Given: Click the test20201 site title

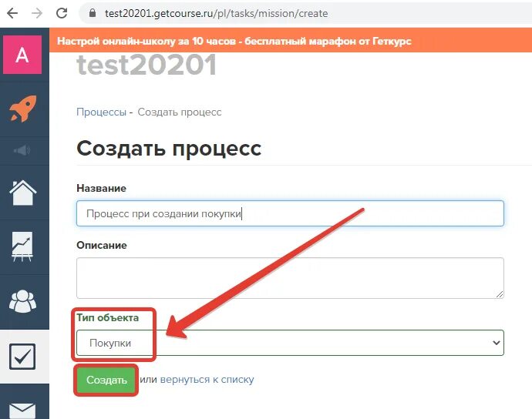Looking at the screenshot, I should (146, 65).
